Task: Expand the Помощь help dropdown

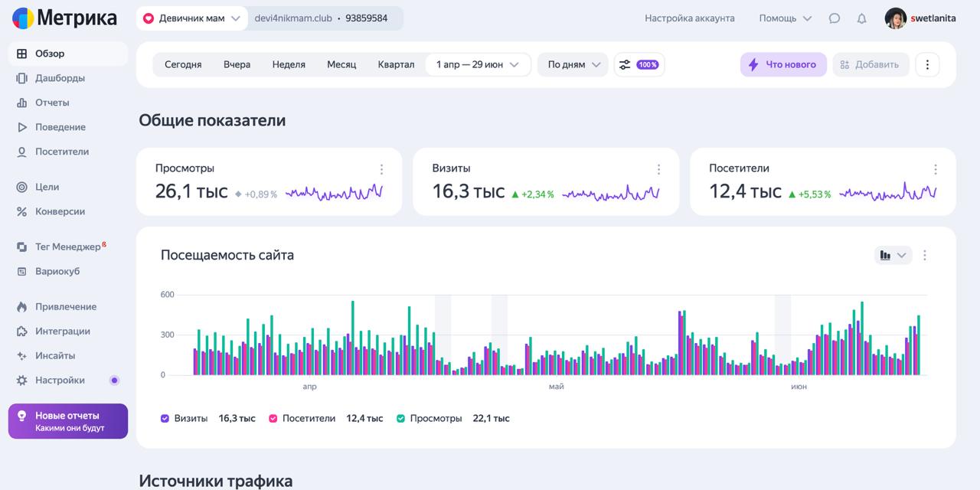Action: tap(785, 18)
